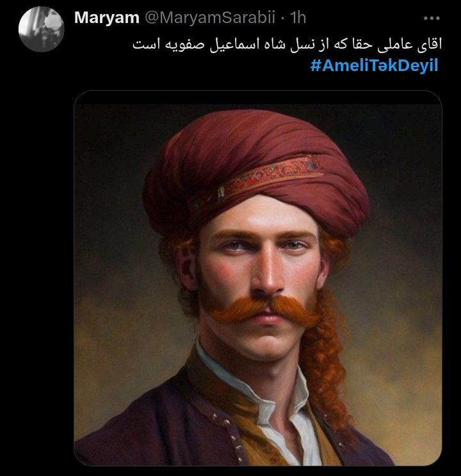Click the display name Maryam

click(107, 17)
